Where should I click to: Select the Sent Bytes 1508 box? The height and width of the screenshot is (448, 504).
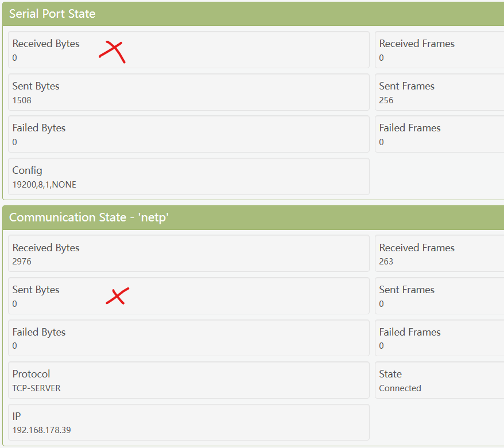click(x=189, y=92)
